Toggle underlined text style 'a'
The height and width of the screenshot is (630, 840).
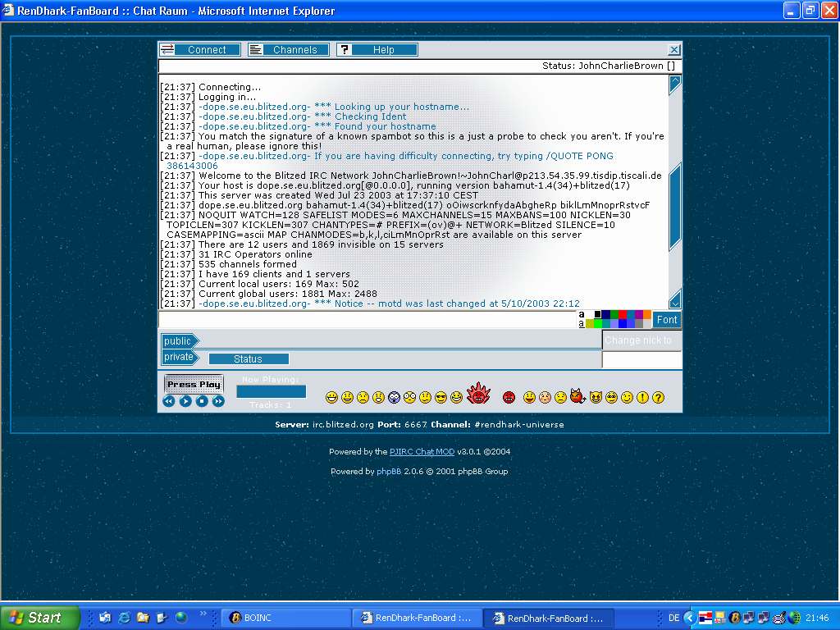click(582, 324)
